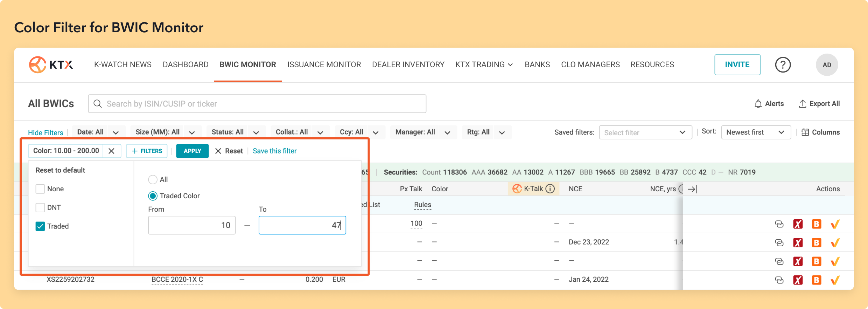Enable the None checkbox

(x=40, y=189)
